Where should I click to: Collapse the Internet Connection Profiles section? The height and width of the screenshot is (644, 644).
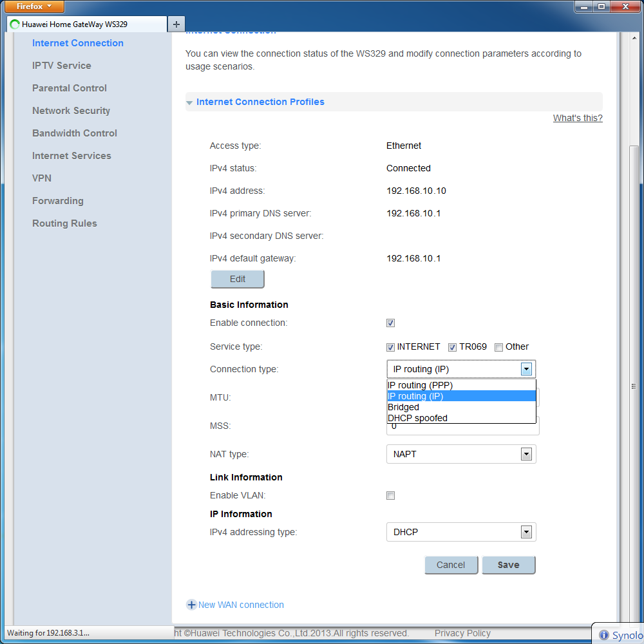189,102
